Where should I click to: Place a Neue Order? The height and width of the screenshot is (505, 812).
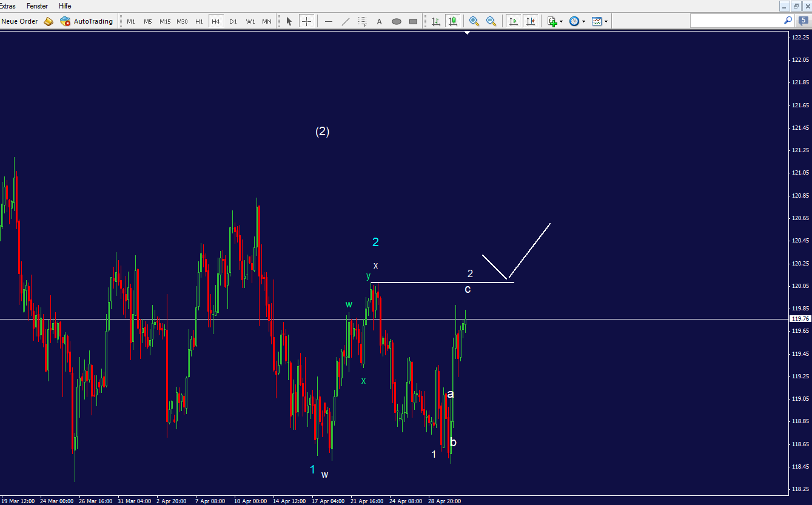click(19, 21)
